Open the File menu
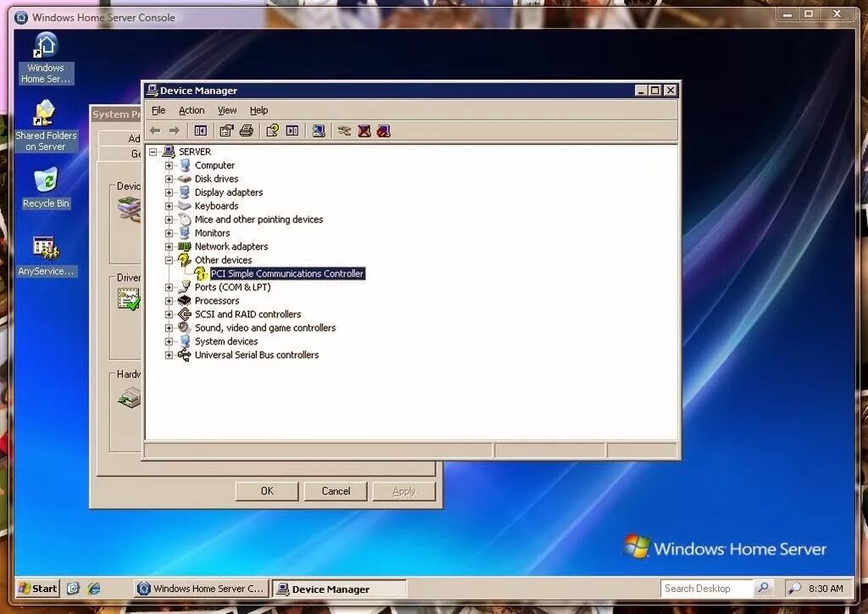The height and width of the screenshot is (614, 868). [159, 110]
